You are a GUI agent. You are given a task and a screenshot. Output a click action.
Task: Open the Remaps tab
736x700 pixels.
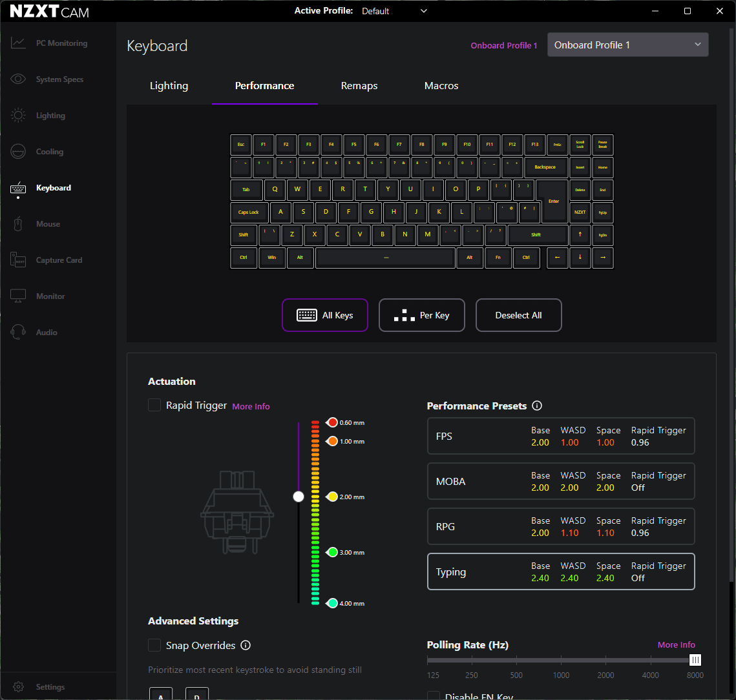(359, 86)
